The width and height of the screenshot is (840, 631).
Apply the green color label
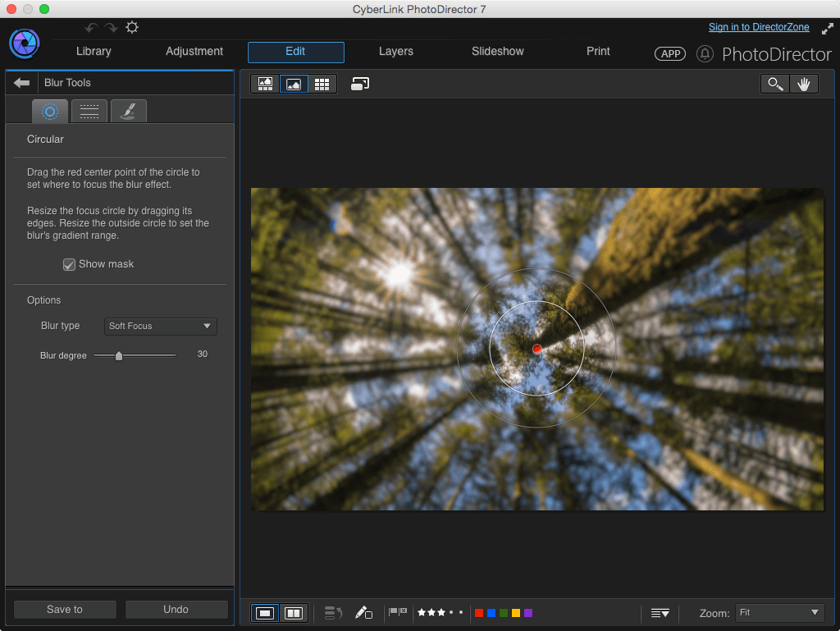(x=504, y=613)
